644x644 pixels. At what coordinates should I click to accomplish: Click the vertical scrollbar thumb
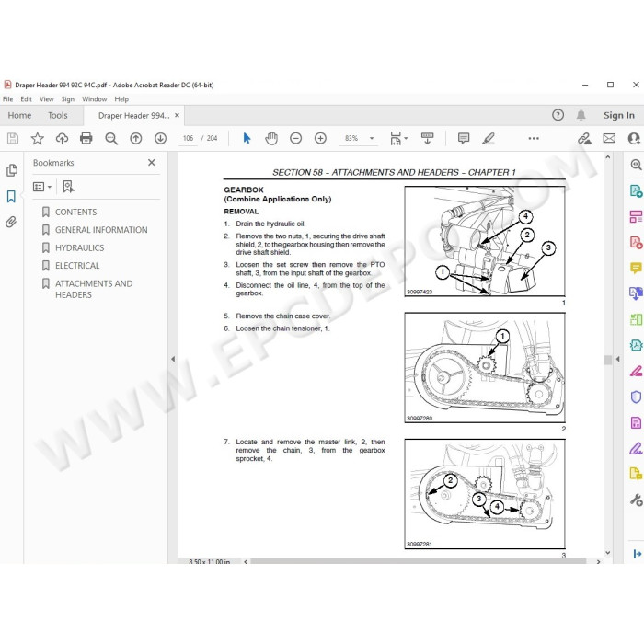point(607,360)
